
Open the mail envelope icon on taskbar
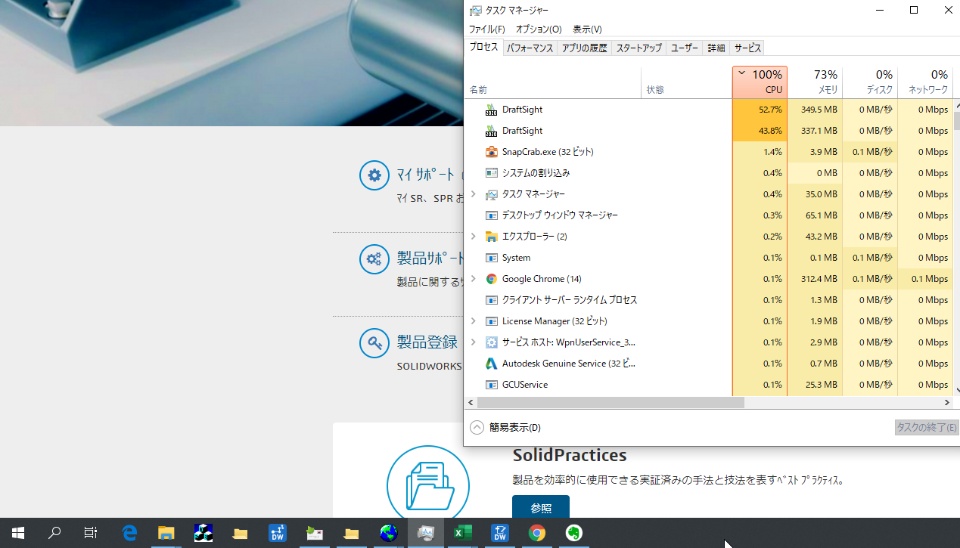(x=315, y=533)
